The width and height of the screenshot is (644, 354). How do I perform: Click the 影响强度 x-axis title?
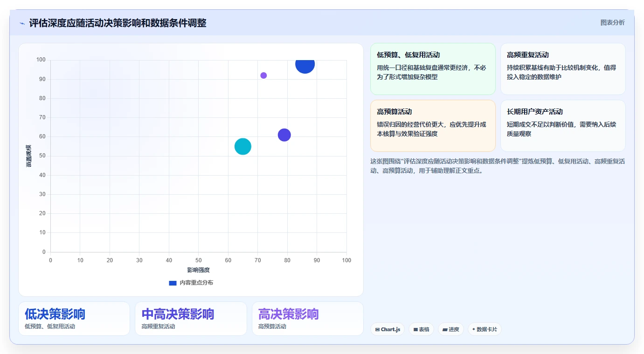click(199, 270)
